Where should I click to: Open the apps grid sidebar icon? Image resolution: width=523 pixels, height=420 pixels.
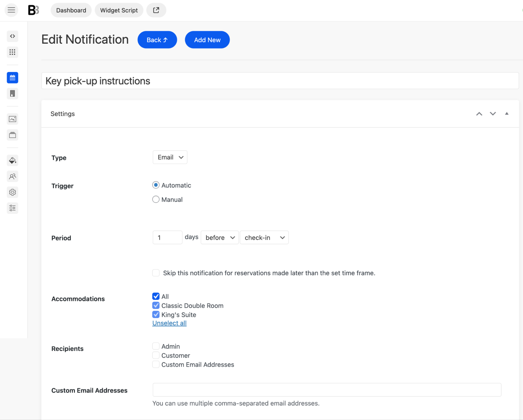point(12,52)
